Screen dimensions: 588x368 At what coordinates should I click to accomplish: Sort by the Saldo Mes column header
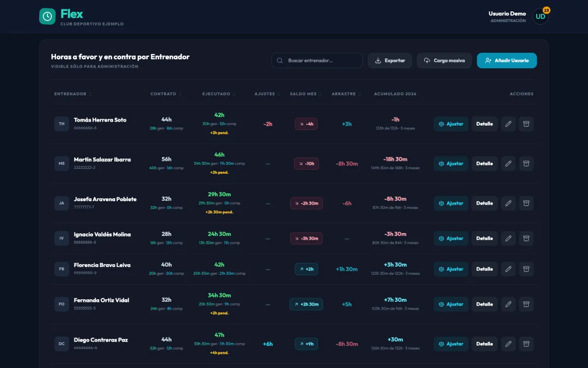point(306,94)
